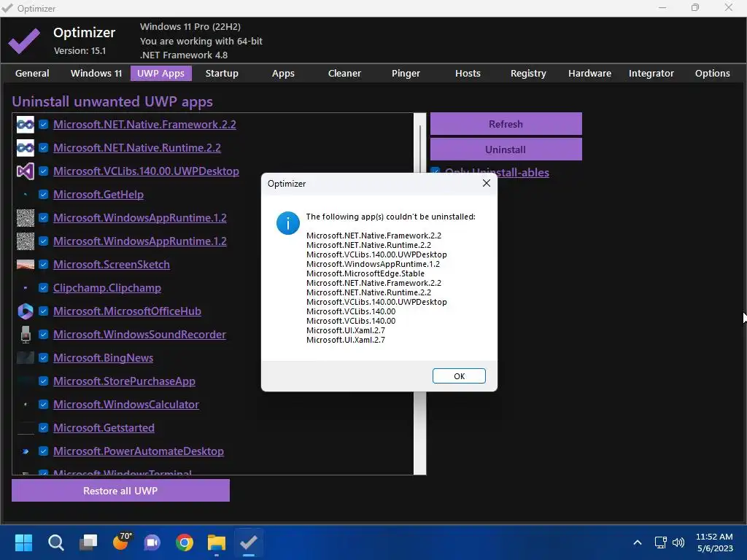Click the Microsoft.BingNews app icon

pos(26,358)
